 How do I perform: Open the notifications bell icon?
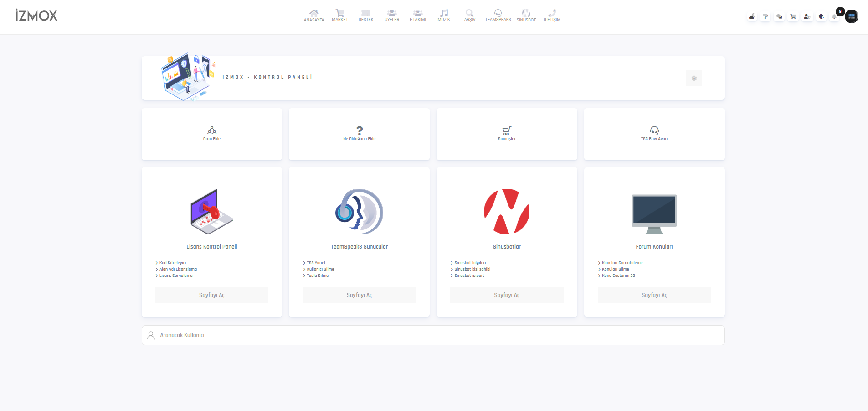point(835,16)
